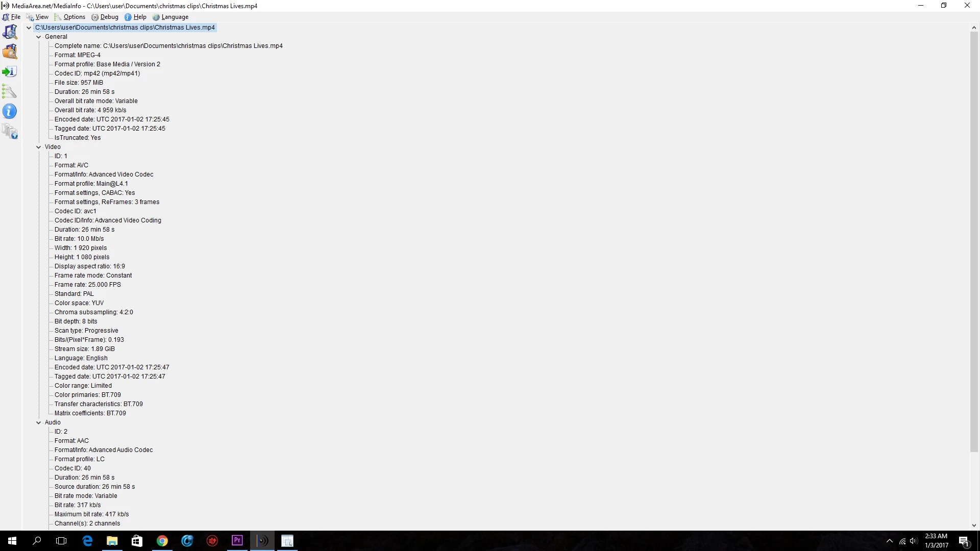This screenshot has height=551, width=980.
Task: Click the scroll-down arrow of the scrollbar
Action: click(x=974, y=525)
